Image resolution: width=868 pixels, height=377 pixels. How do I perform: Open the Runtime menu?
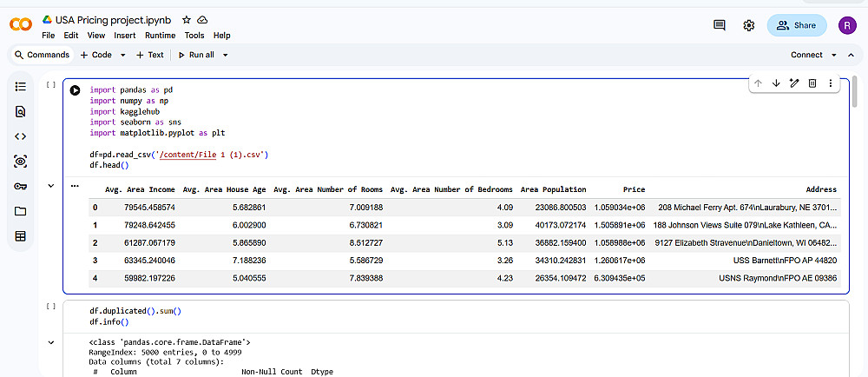coord(160,36)
